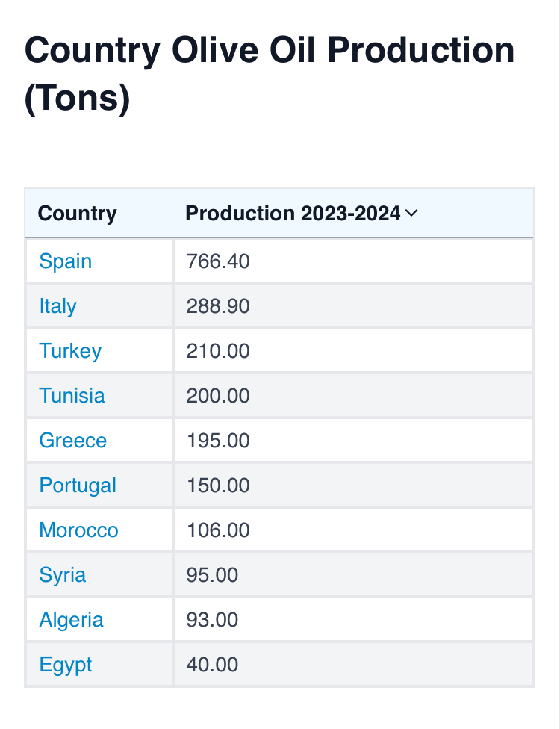Click the Algeria country link
The width and height of the screenshot is (560, 729).
pos(72,620)
